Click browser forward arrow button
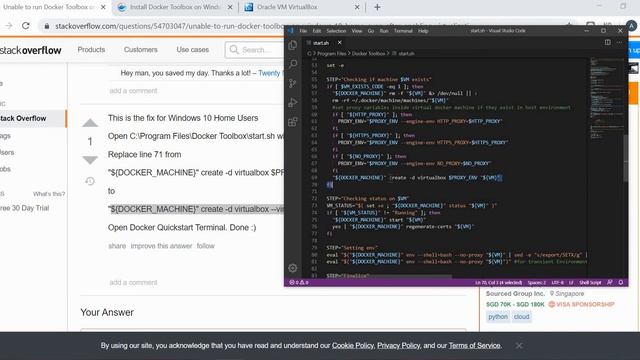This screenshot has width=640, height=360. [x=9, y=26]
